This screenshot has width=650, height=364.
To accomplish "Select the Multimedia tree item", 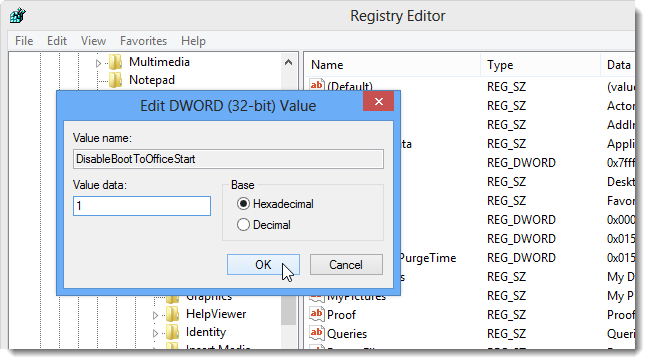I will tap(159, 62).
